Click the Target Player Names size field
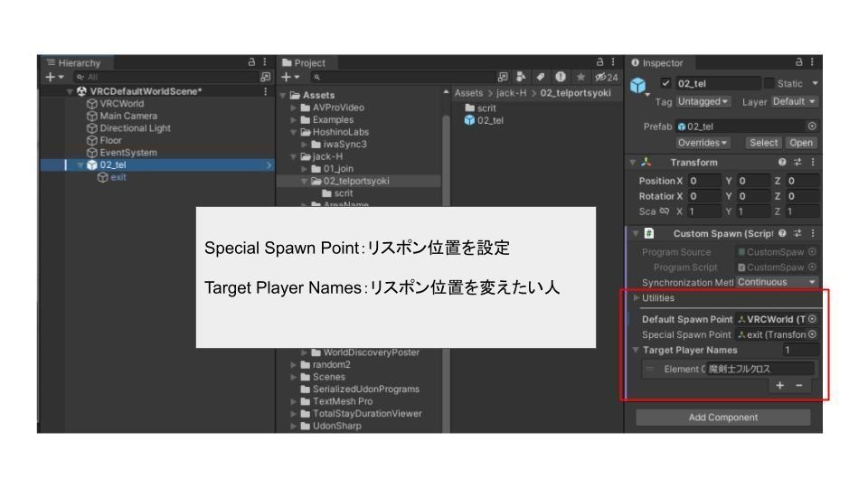Viewport: 868px width, 488px height. tap(800, 351)
